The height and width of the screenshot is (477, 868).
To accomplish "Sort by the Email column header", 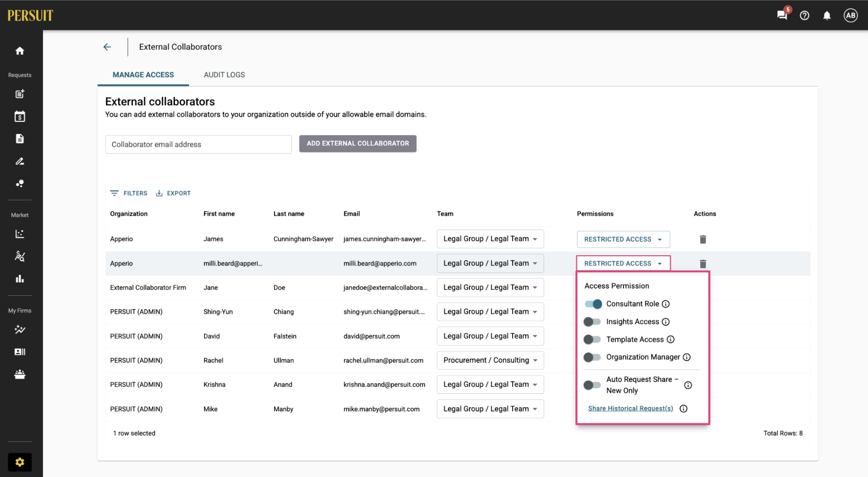I will pos(352,214).
